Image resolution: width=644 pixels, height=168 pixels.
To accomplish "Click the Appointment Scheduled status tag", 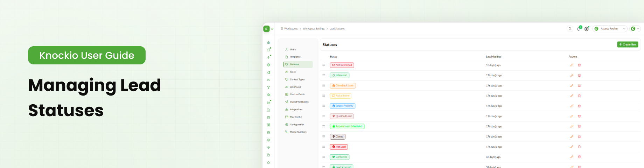I will (x=347, y=126).
